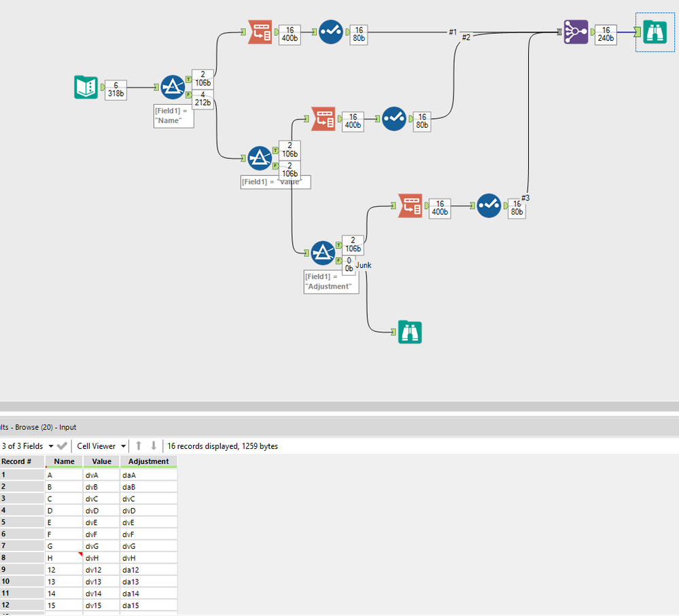Select the Dynamic Rename tool after Adjustment filter
This screenshot has height=616, width=679.
point(410,206)
